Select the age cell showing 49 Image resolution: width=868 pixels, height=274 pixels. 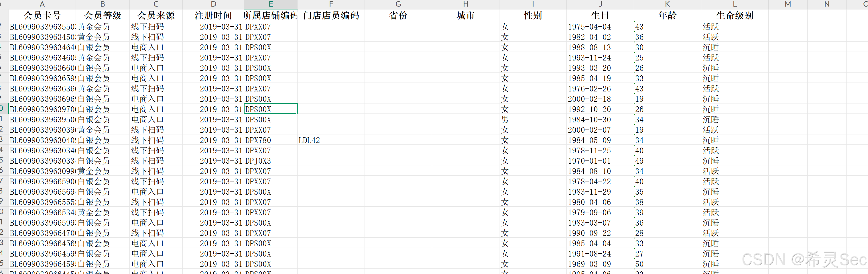667,161
